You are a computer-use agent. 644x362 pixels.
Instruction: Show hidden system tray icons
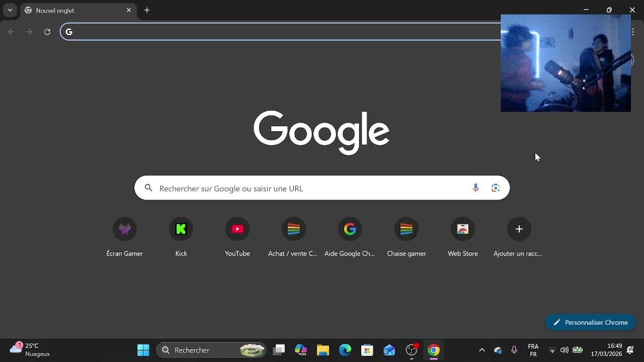tap(481, 350)
